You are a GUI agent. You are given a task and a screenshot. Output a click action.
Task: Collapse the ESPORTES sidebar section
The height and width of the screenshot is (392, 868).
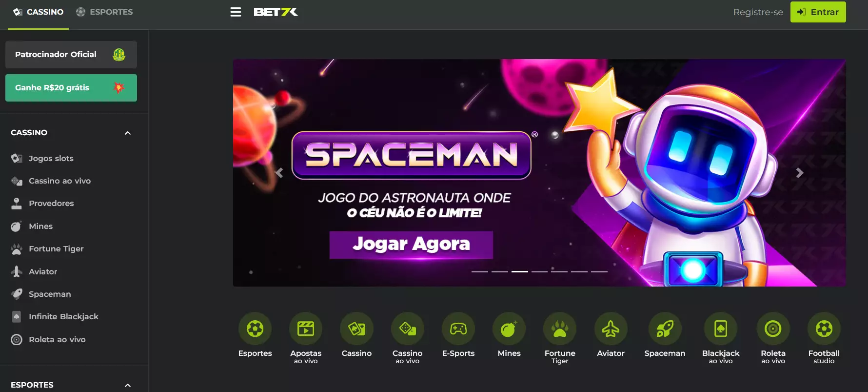128,385
